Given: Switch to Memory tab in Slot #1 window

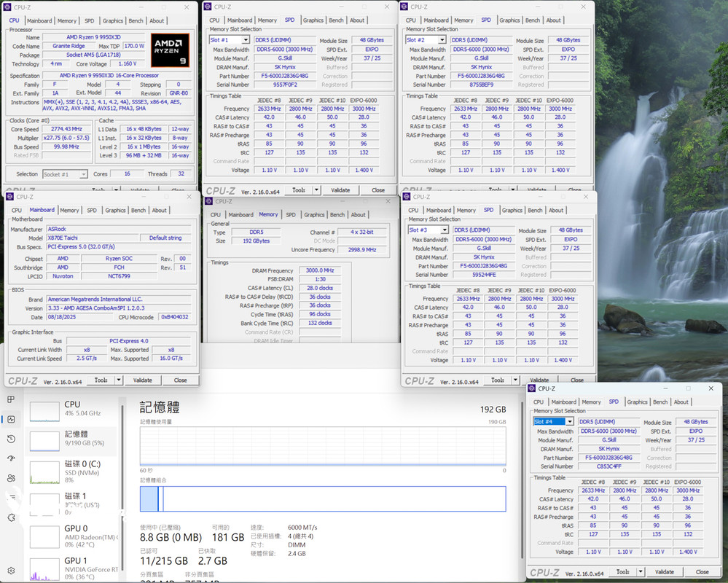Looking at the screenshot, I should (x=267, y=20).
